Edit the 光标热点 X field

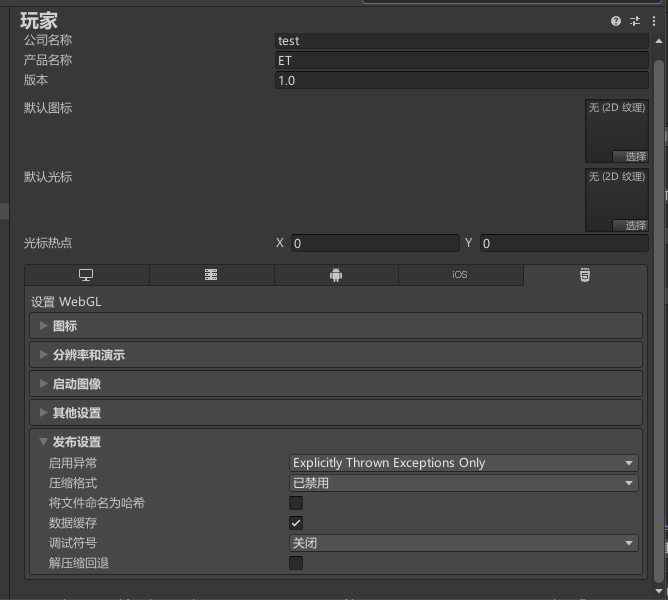[375, 243]
